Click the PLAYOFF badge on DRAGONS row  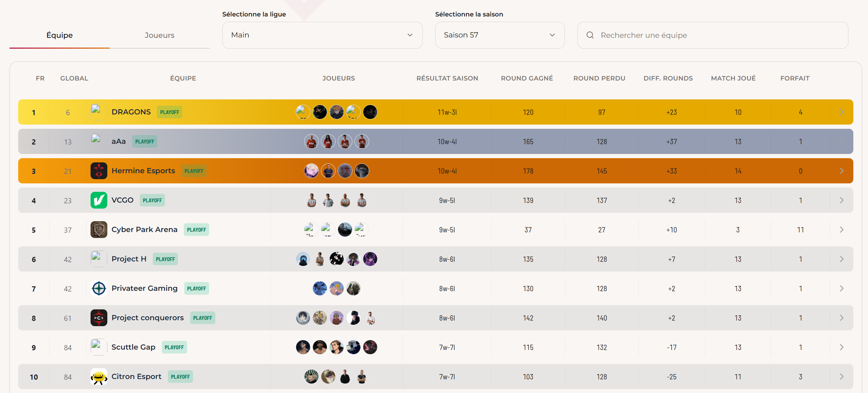[170, 112]
